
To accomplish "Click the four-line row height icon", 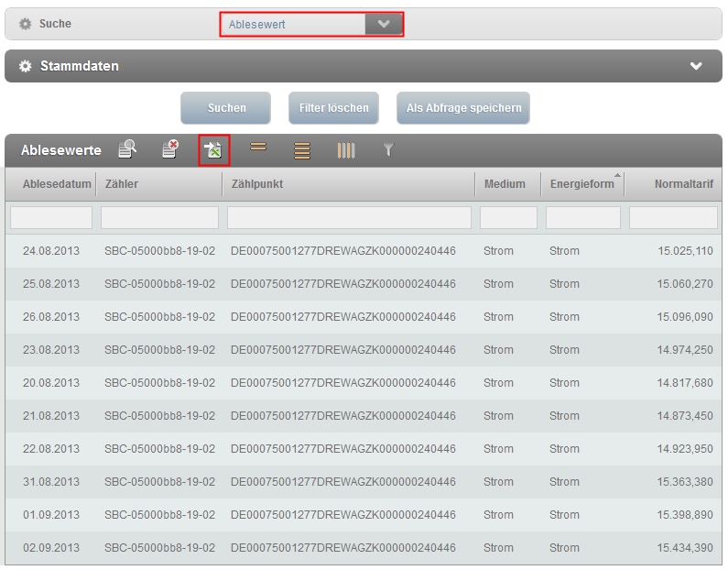I will tap(302, 150).
